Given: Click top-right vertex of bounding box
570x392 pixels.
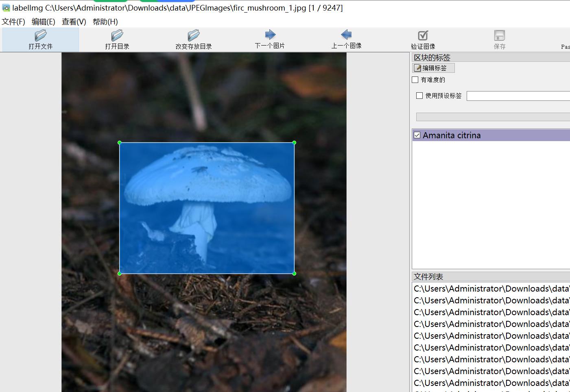Looking at the screenshot, I should pos(294,143).
